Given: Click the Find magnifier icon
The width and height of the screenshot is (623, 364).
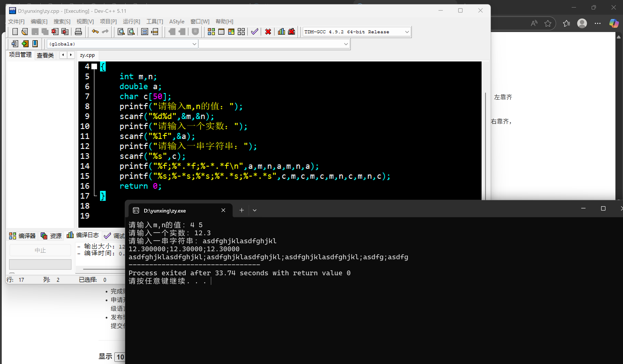Looking at the screenshot, I should [x=121, y=32].
